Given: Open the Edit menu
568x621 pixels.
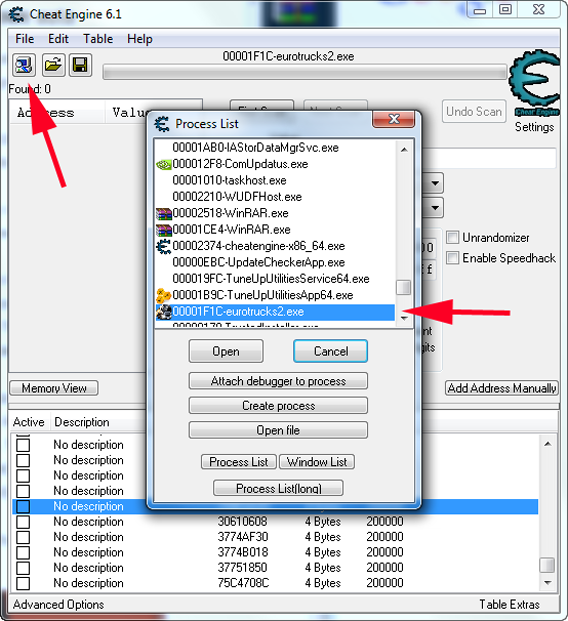Looking at the screenshot, I should pos(58,39).
